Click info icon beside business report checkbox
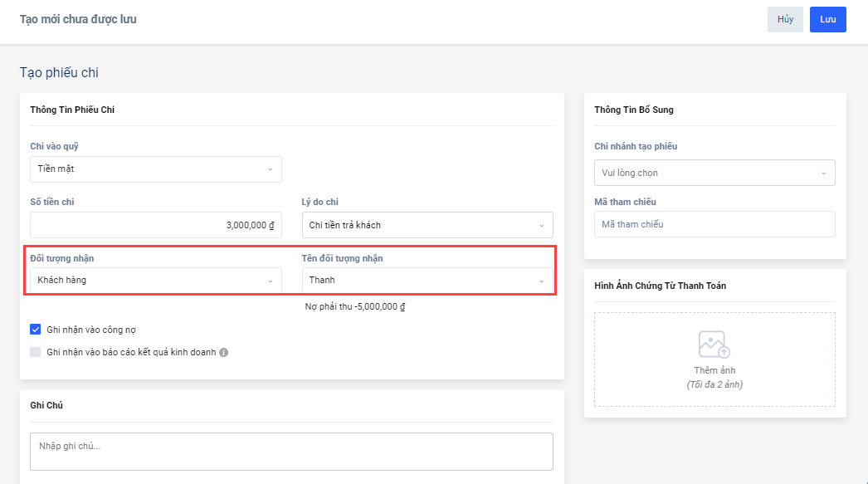The image size is (868, 484). [223, 352]
